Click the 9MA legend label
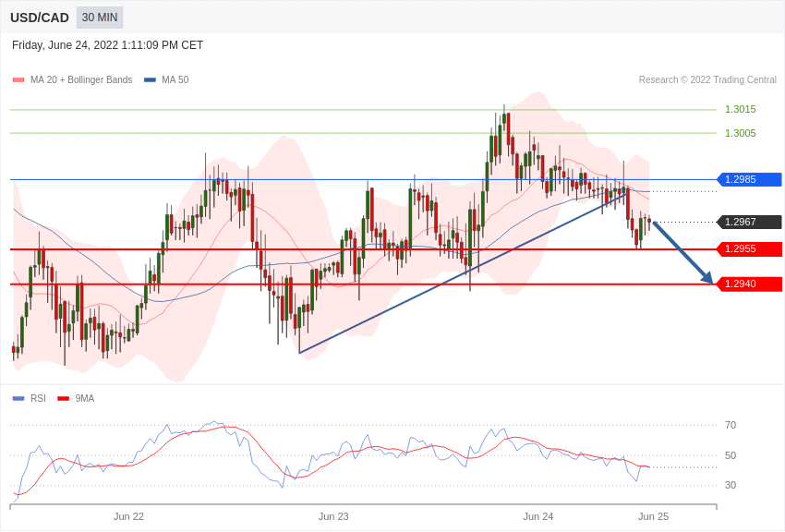Screen dimensions: 785x532 point(85,398)
